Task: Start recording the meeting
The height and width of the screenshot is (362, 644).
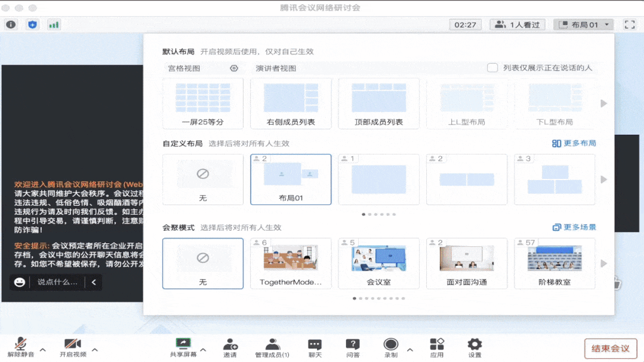Action: tap(390, 348)
